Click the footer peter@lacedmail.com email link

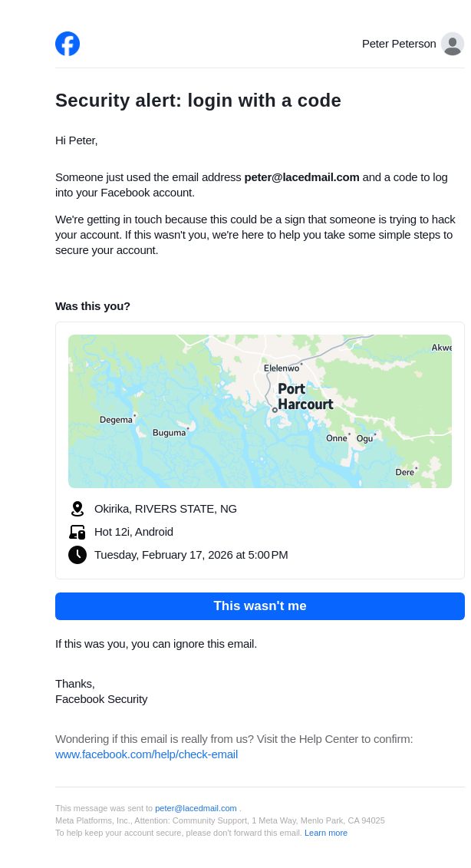[196, 808]
